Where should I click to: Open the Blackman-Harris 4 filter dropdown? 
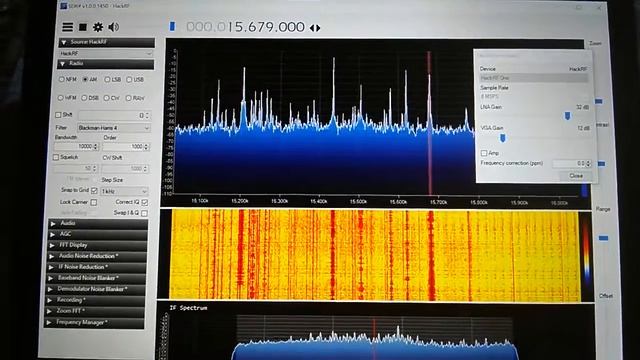(114, 128)
